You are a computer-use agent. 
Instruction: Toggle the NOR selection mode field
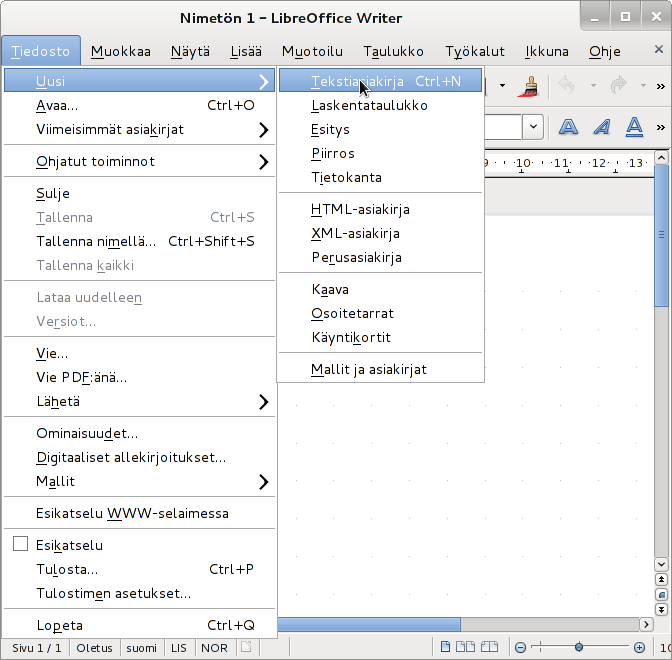click(x=214, y=648)
